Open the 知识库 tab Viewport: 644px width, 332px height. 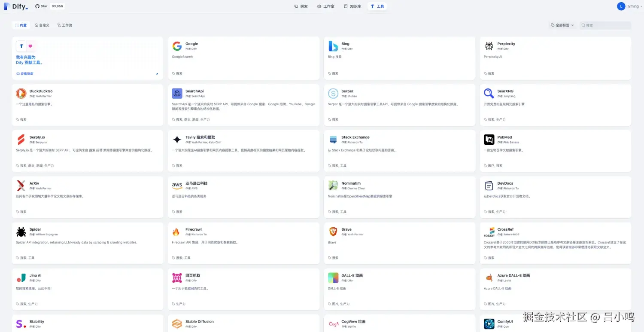[352, 6]
